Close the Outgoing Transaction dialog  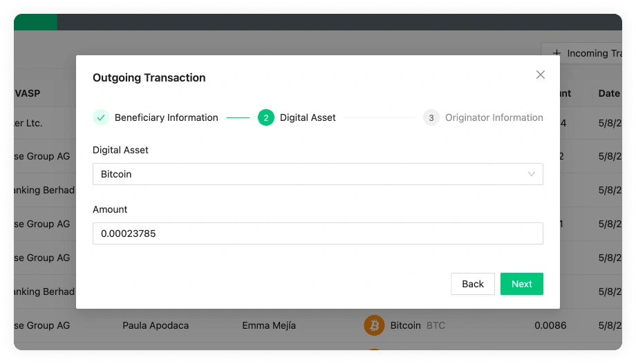[541, 75]
